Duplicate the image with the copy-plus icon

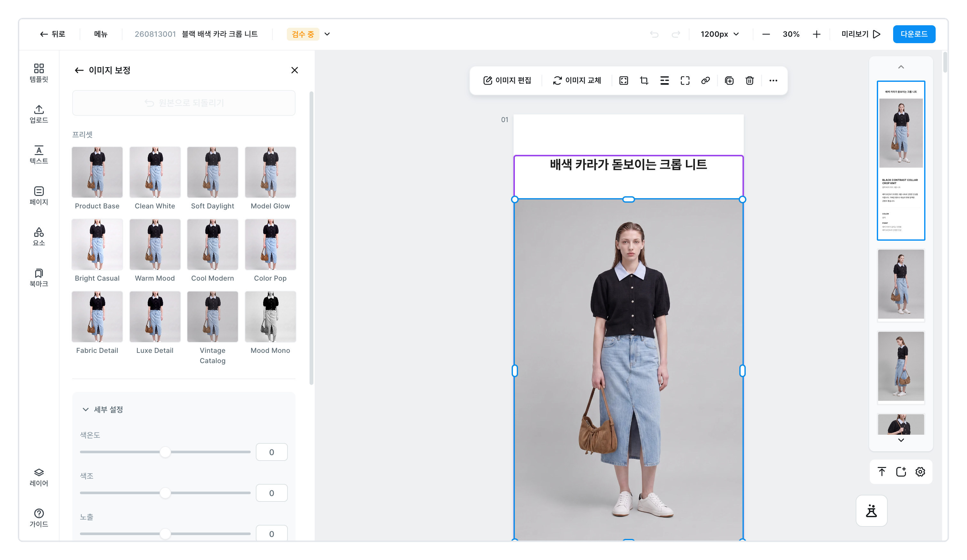729,81
